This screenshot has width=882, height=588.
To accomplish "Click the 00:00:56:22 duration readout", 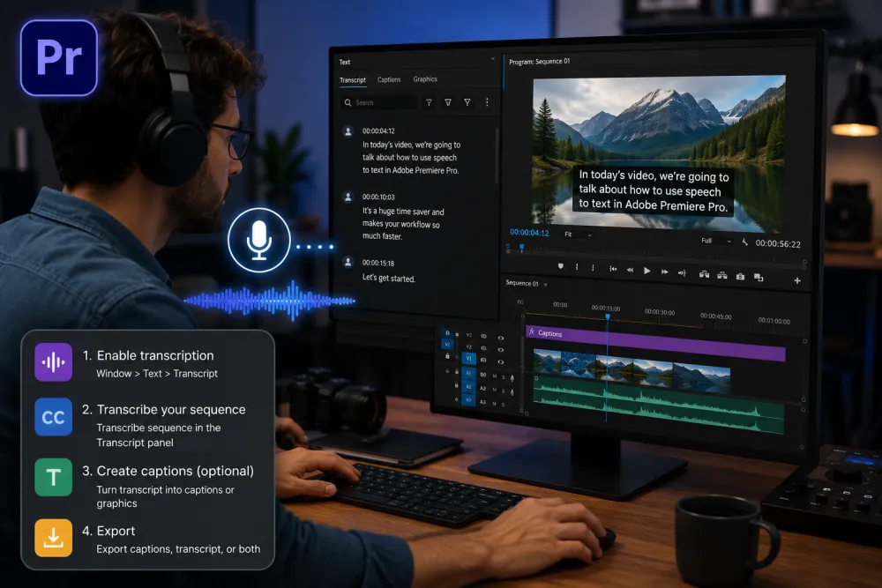I will coord(778,243).
